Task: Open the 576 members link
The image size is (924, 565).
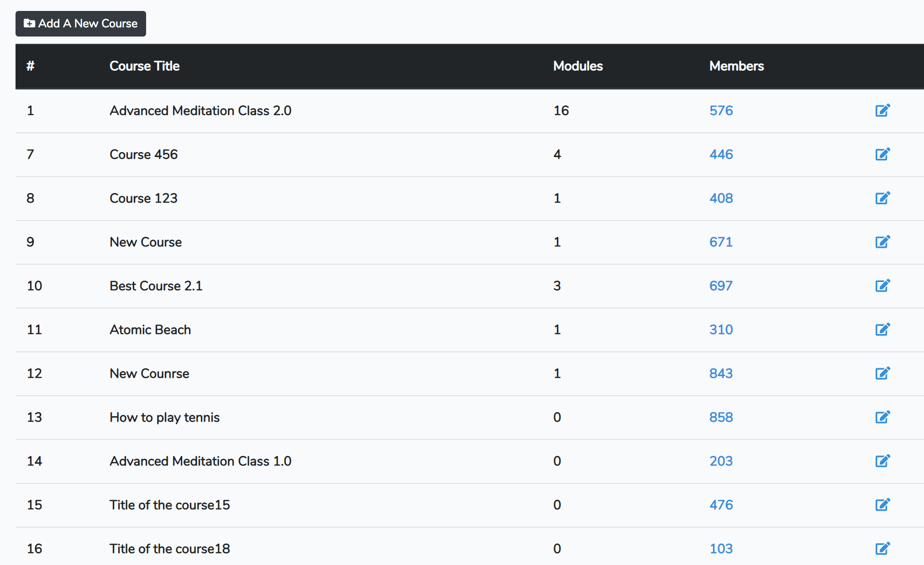Action: pyautogui.click(x=721, y=110)
